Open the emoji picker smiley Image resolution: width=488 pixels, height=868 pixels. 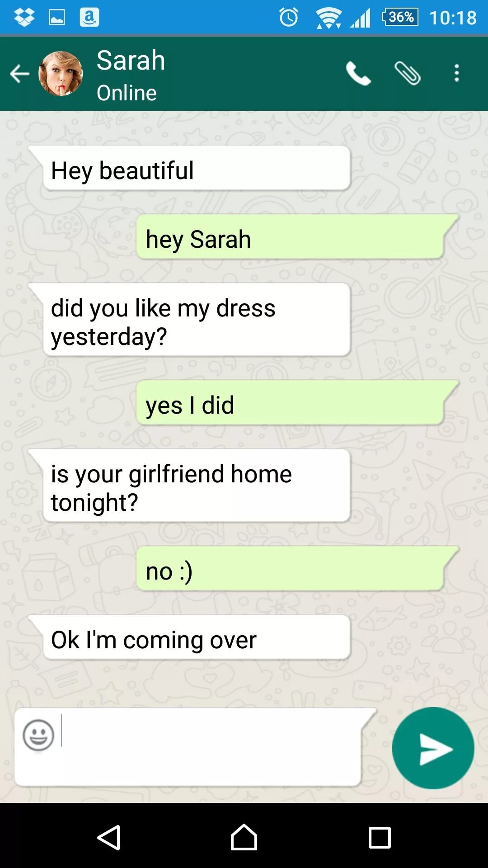pyautogui.click(x=38, y=735)
